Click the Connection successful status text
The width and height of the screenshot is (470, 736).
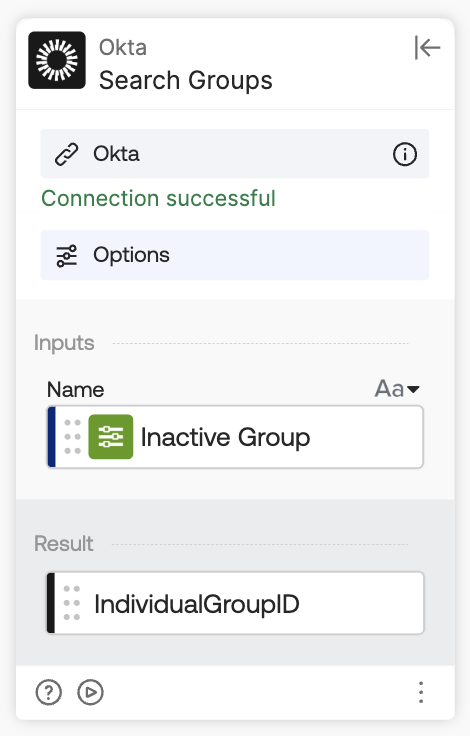[158, 198]
